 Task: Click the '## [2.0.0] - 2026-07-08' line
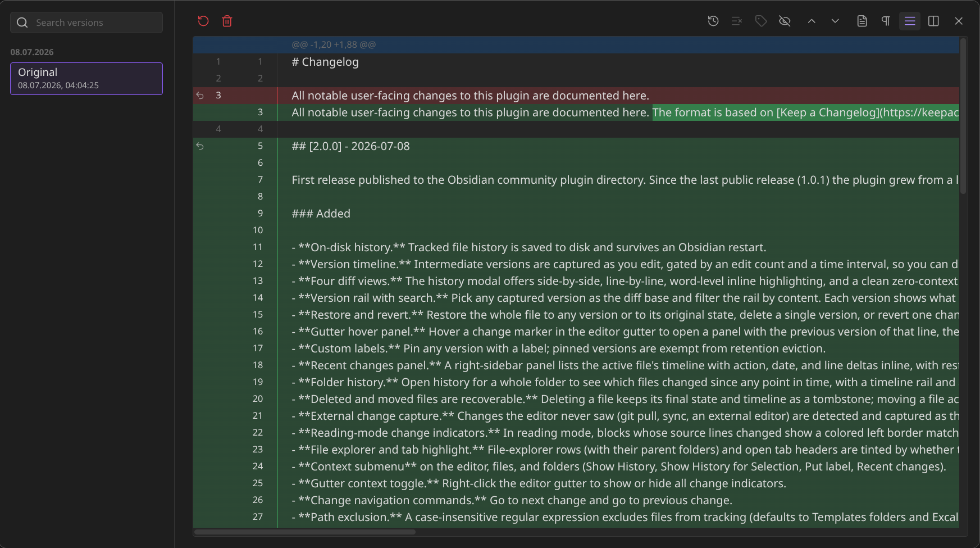pos(350,146)
